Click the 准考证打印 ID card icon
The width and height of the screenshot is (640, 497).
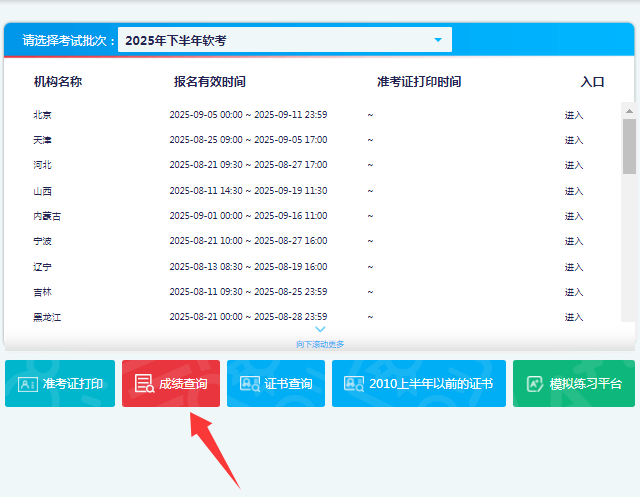[27, 384]
